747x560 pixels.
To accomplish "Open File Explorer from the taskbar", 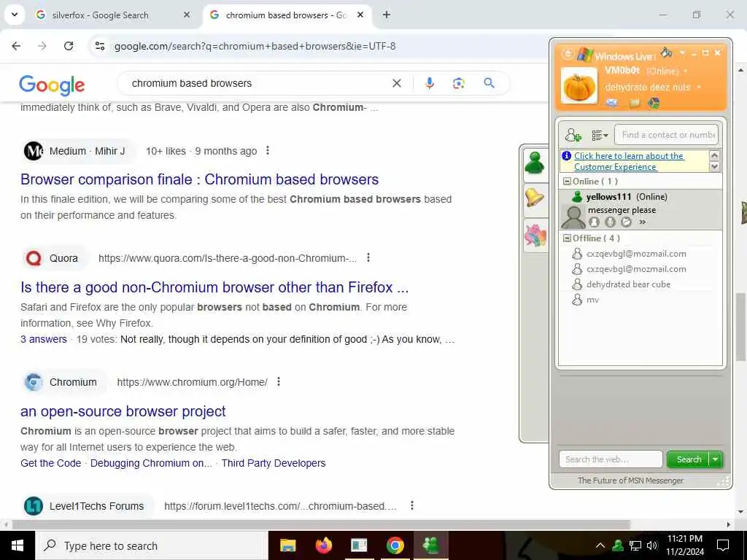I will (287, 545).
